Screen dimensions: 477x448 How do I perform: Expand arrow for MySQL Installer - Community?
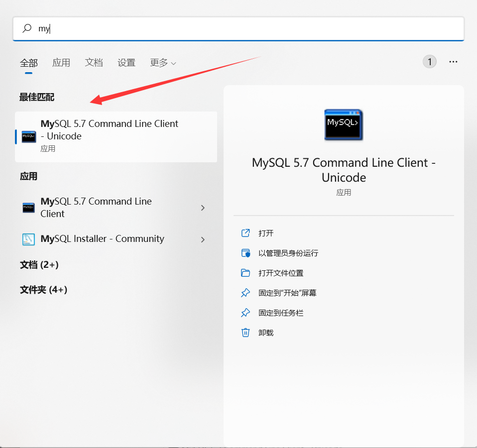click(203, 239)
